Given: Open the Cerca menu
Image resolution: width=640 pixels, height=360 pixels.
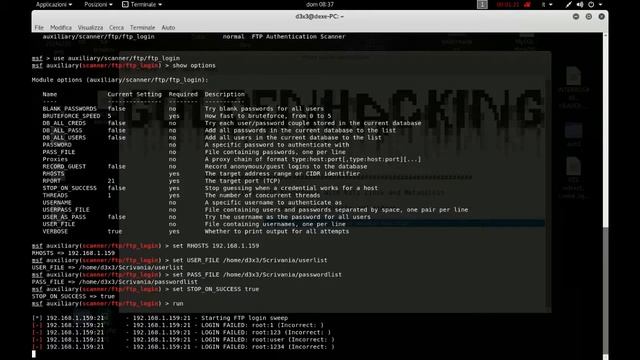Looking at the screenshot, I should coord(116,27).
